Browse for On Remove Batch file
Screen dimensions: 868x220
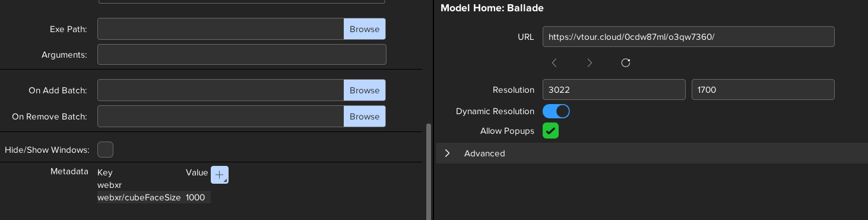click(x=365, y=117)
